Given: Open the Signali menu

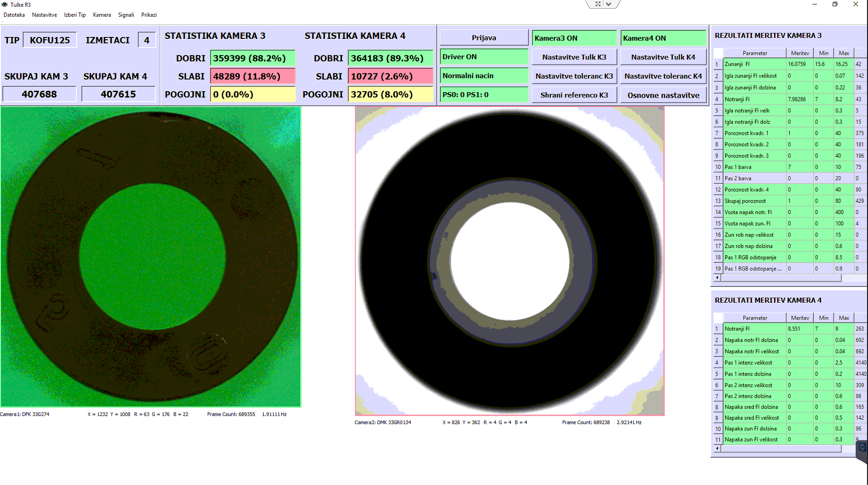Looking at the screenshot, I should (126, 15).
